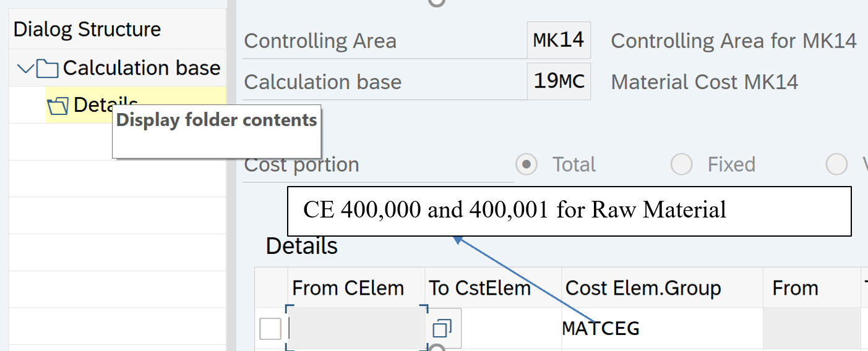
Task: Click the Dialog Structure panel header
Action: pos(87,29)
